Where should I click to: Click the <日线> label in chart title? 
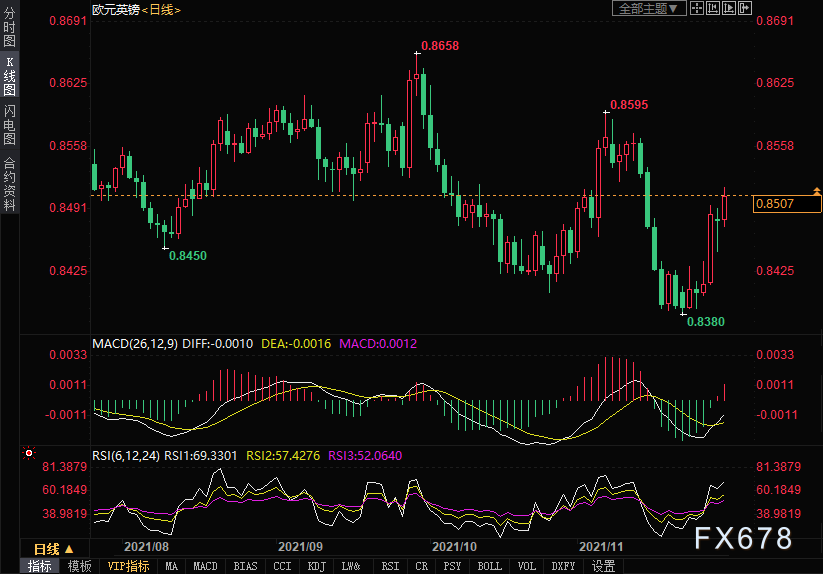(160, 9)
